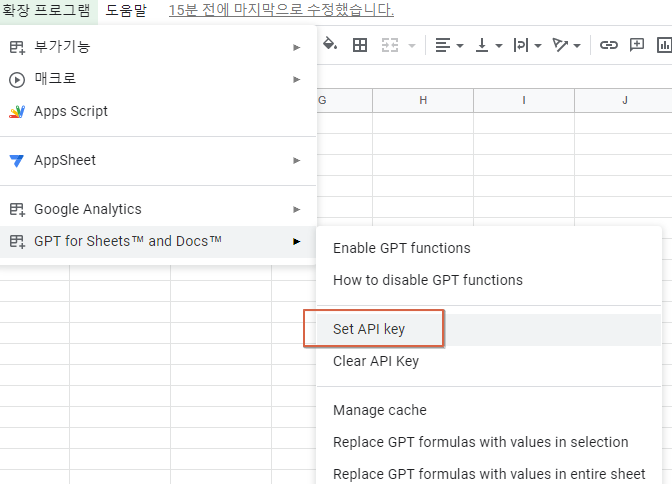The height and width of the screenshot is (484, 672).
Task: Open Manage cache option
Action: [489, 410]
